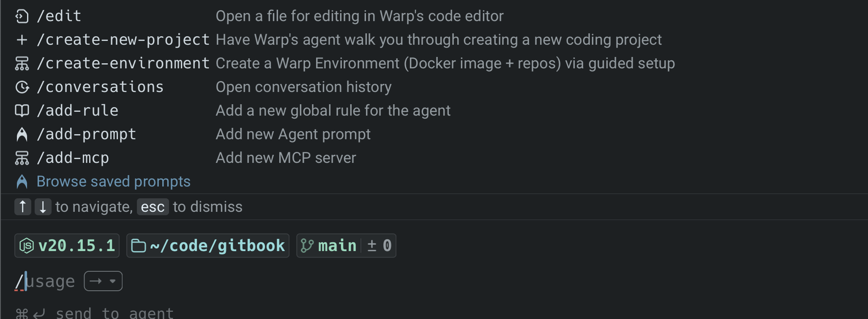
Task: Click the main git branch chip
Action: coord(329,246)
